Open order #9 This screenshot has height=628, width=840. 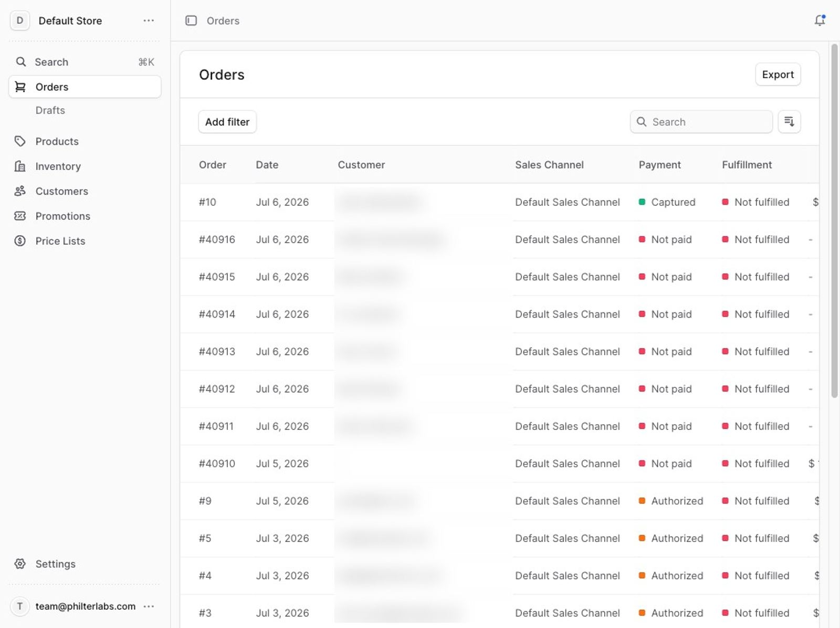(499, 501)
